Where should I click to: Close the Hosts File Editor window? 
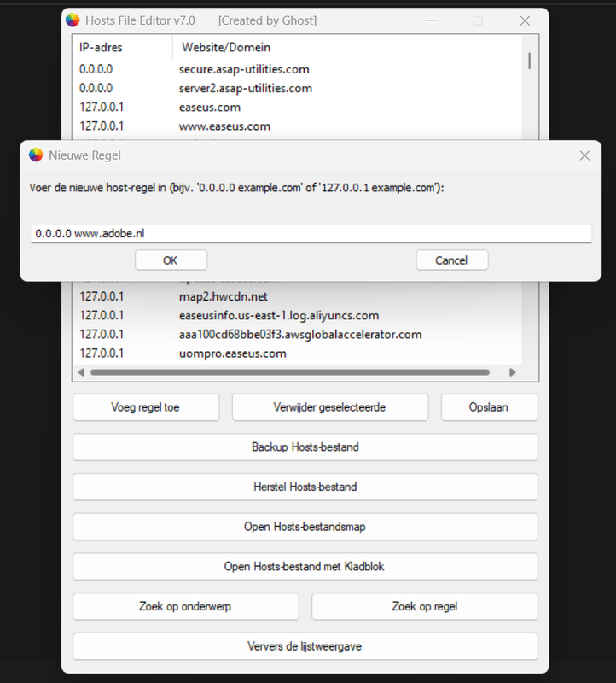(525, 20)
